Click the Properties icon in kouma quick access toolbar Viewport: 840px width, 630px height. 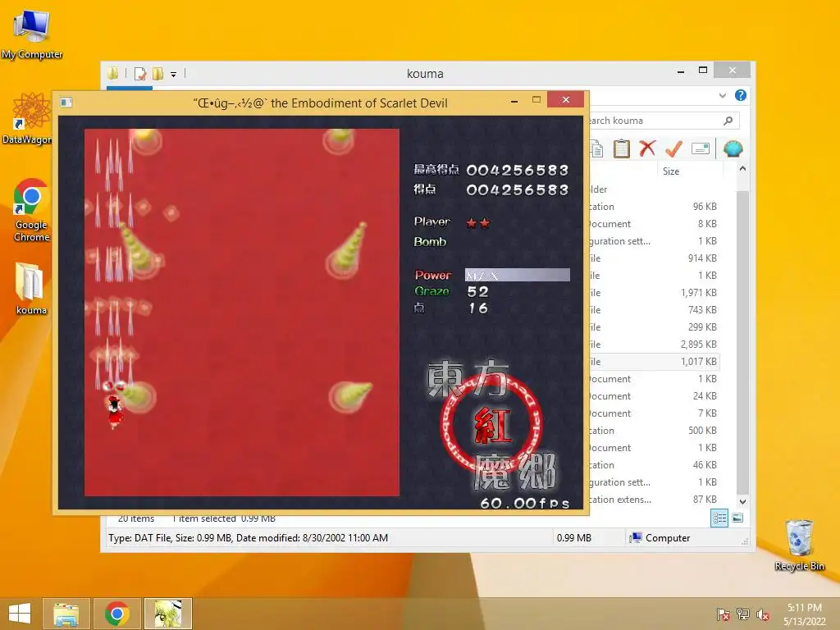pos(140,73)
